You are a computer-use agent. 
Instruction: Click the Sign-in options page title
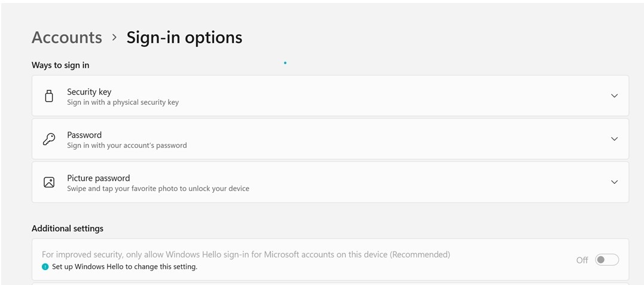click(x=184, y=37)
